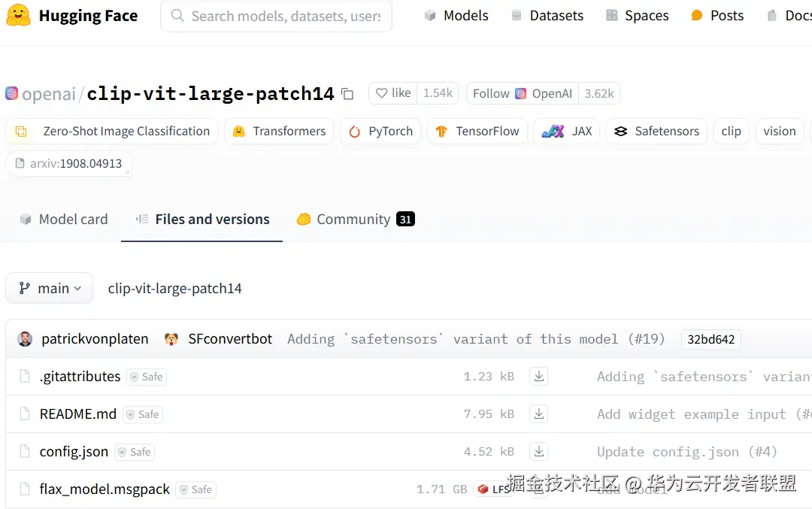Viewport: 812px width, 509px height.
Task: Click the 7.95 kB size of README.md
Action: [x=489, y=414]
